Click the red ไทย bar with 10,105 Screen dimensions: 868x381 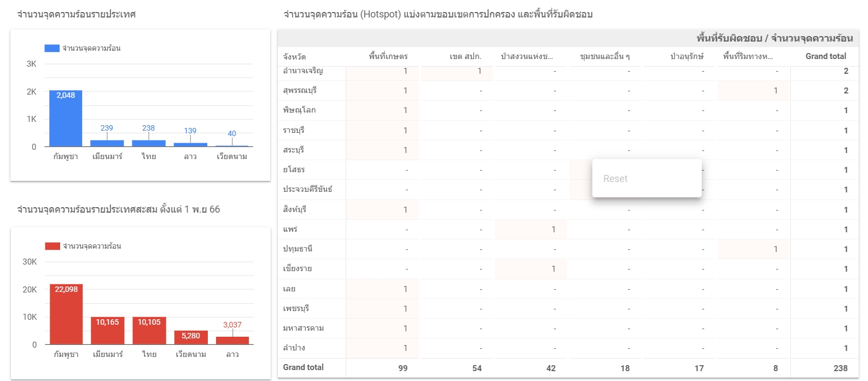(149, 331)
